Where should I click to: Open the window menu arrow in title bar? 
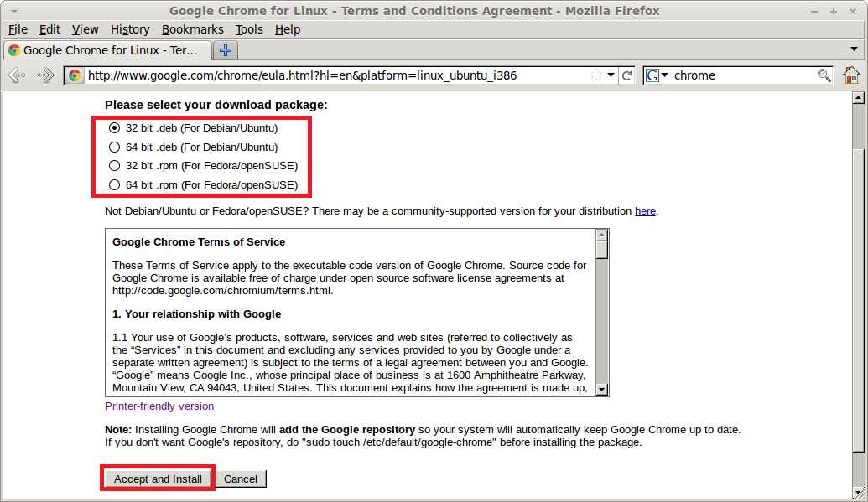(14, 11)
